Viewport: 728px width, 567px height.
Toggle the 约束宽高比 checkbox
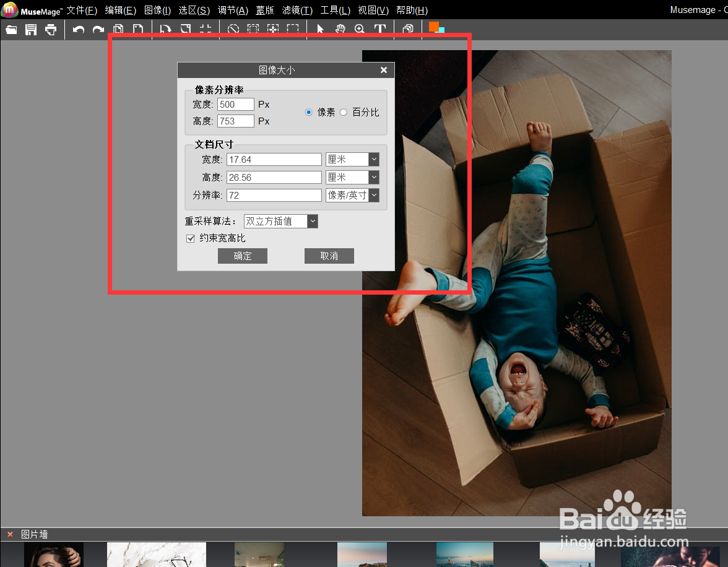pyautogui.click(x=191, y=239)
